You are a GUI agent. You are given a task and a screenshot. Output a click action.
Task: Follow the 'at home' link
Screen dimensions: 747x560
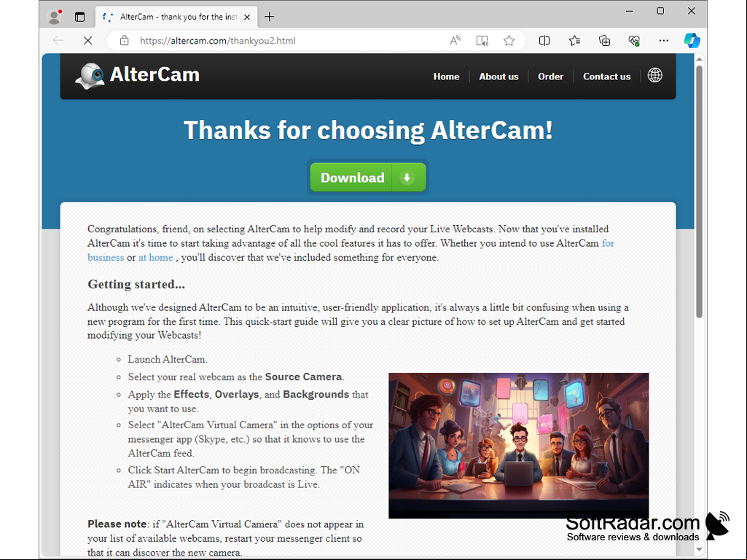[x=156, y=257]
